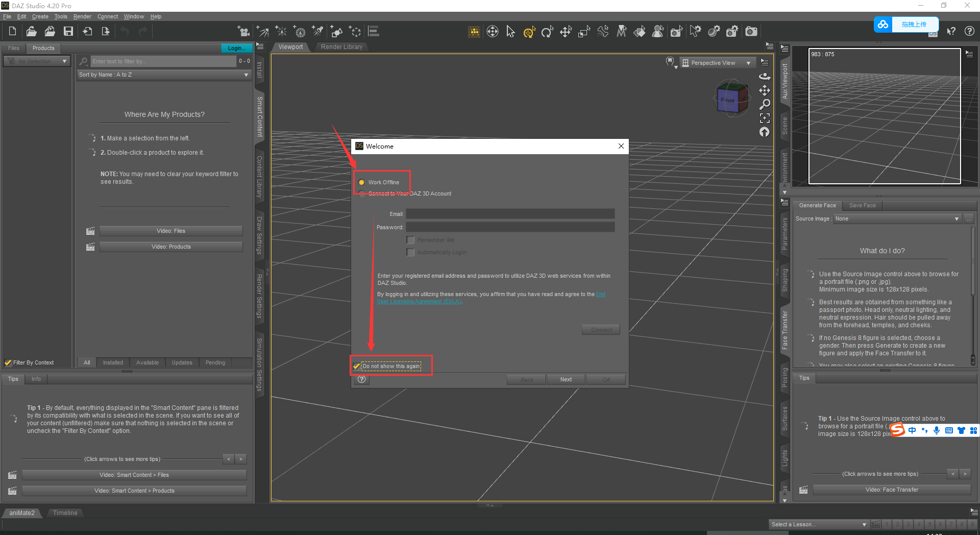The height and width of the screenshot is (535, 980).
Task: Click the Password input field
Action: pyautogui.click(x=510, y=227)
